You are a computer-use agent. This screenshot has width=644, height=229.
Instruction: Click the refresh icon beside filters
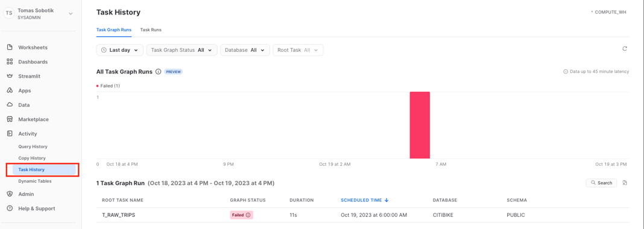click(x=625, y=48)
